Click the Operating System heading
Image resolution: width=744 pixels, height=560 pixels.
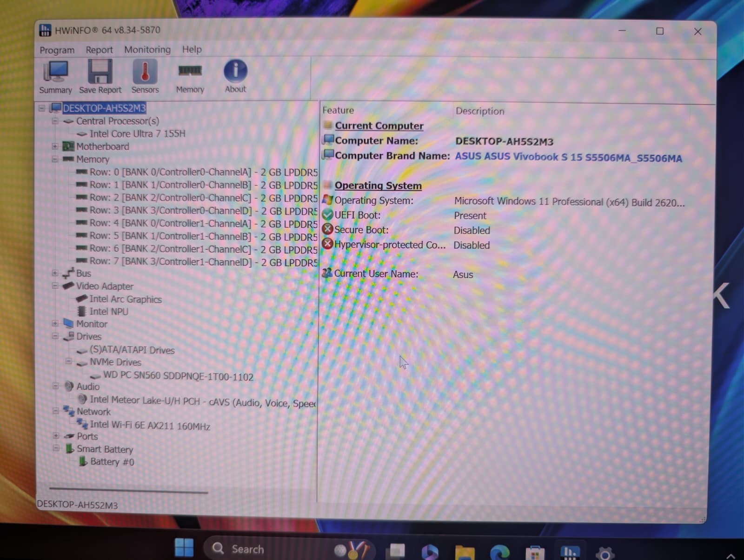point(378,185)
